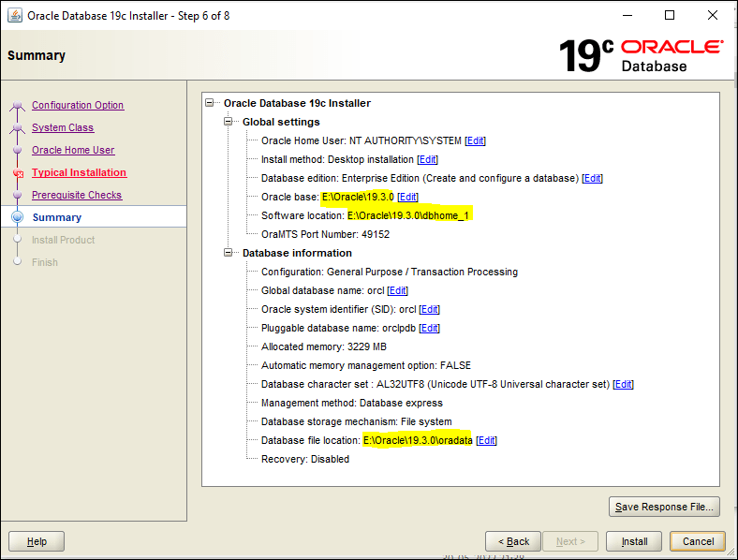Edit the Install method setting
The width and height of the screenshot is (738, 560).
(427, 159)
